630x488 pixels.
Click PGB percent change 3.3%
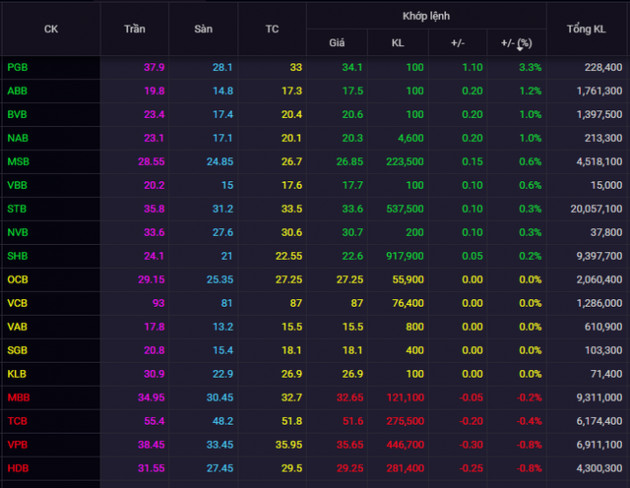[530, 67]
